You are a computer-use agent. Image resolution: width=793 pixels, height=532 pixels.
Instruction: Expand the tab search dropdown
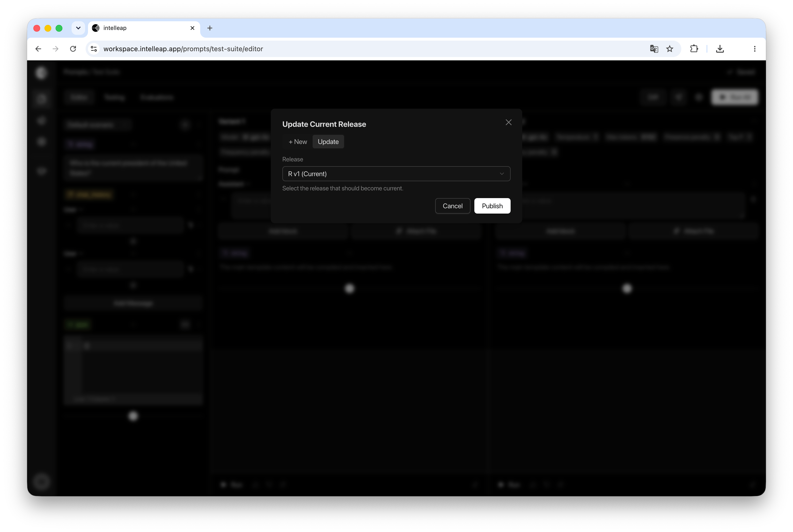point(78,28)
